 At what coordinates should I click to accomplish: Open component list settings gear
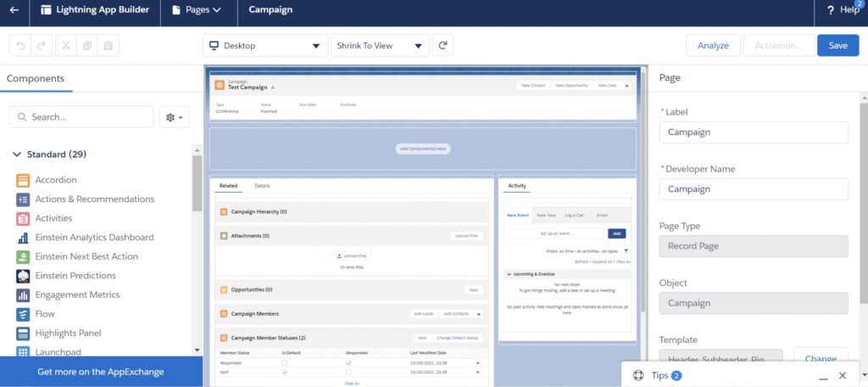[x=175, y=117]
